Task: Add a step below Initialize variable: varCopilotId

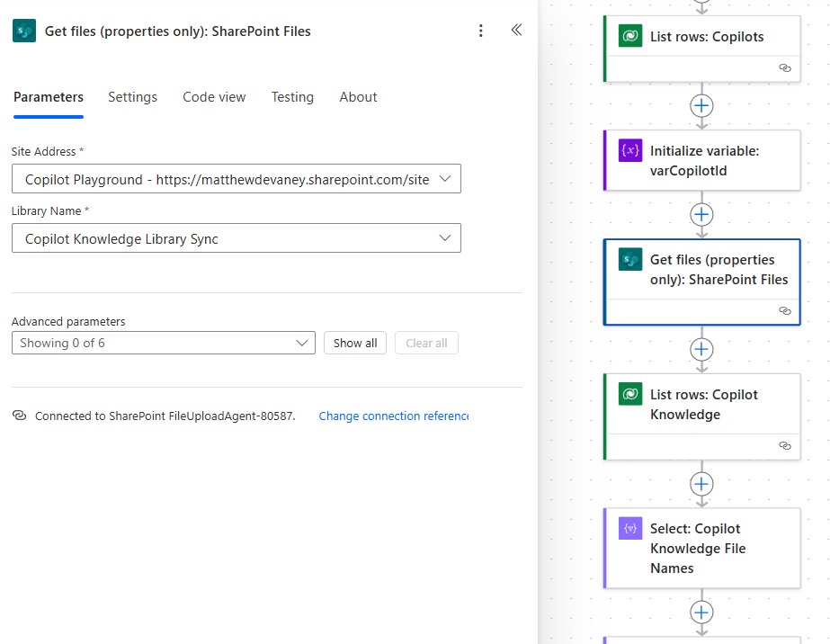Action: pos(701,214)
